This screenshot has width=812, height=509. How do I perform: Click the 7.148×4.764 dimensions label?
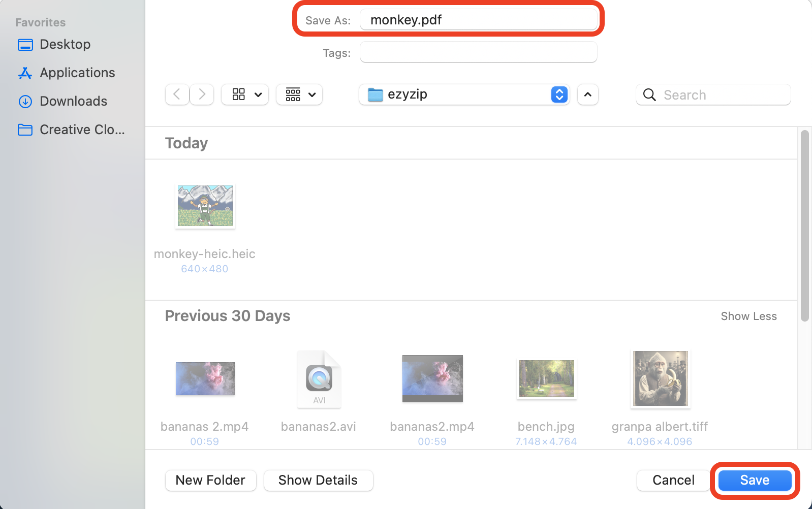pos(546,441)
